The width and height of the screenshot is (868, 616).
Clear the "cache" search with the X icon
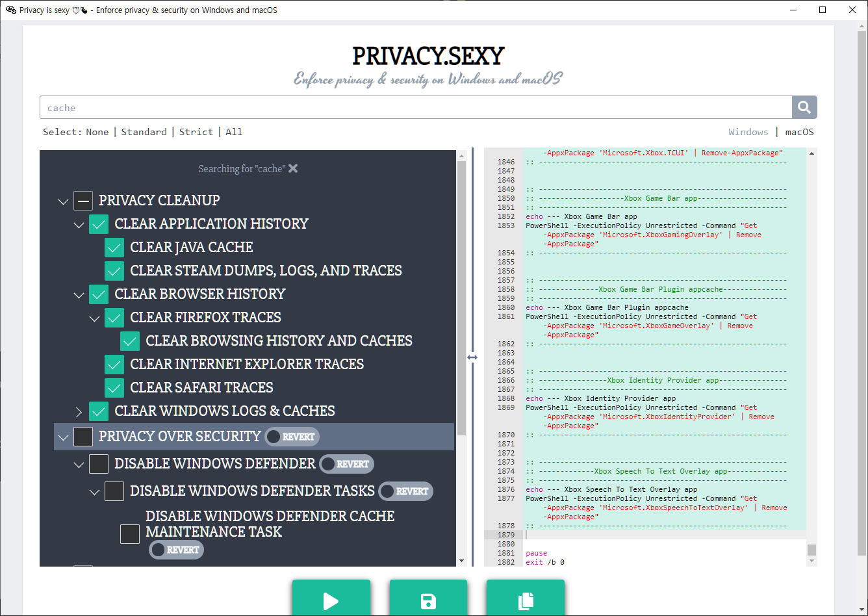click(x=293, y=168)
